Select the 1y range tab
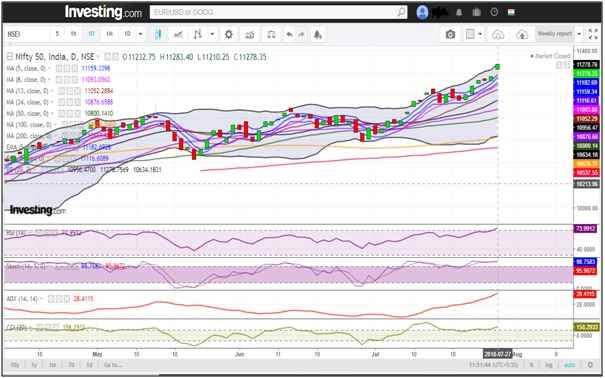 (34, 364)
